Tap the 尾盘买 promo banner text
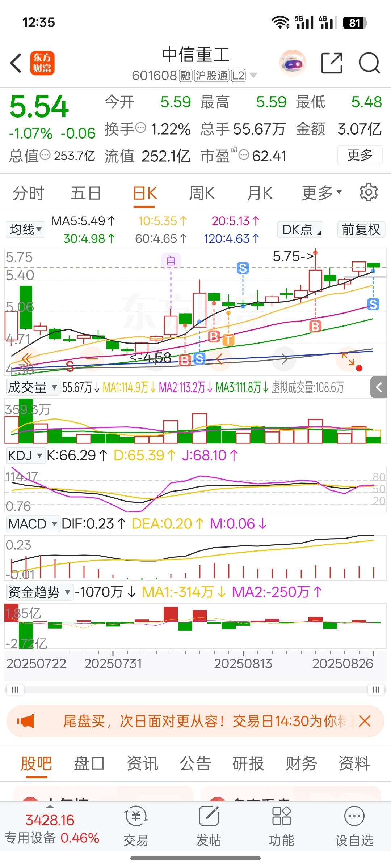This screenshot has height=868, width=391. (x=205, y=721)
